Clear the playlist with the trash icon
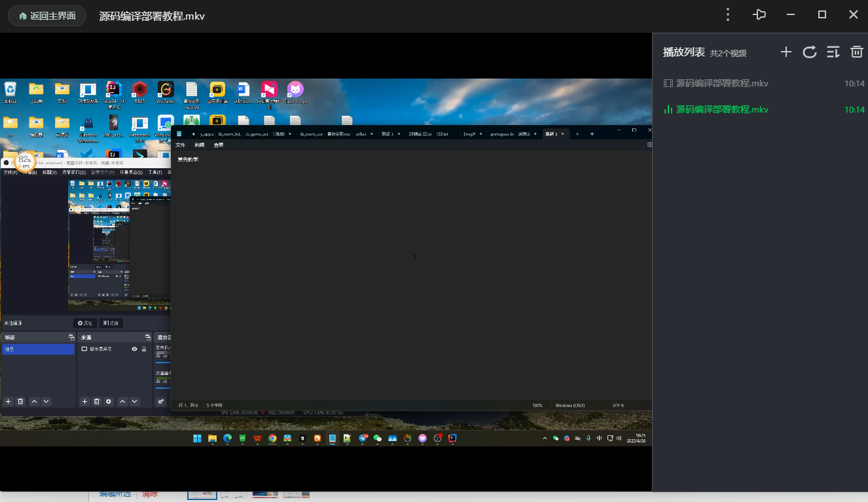Image resolution: width=868 pixels, height=502 pixels. tap(856, 52)
